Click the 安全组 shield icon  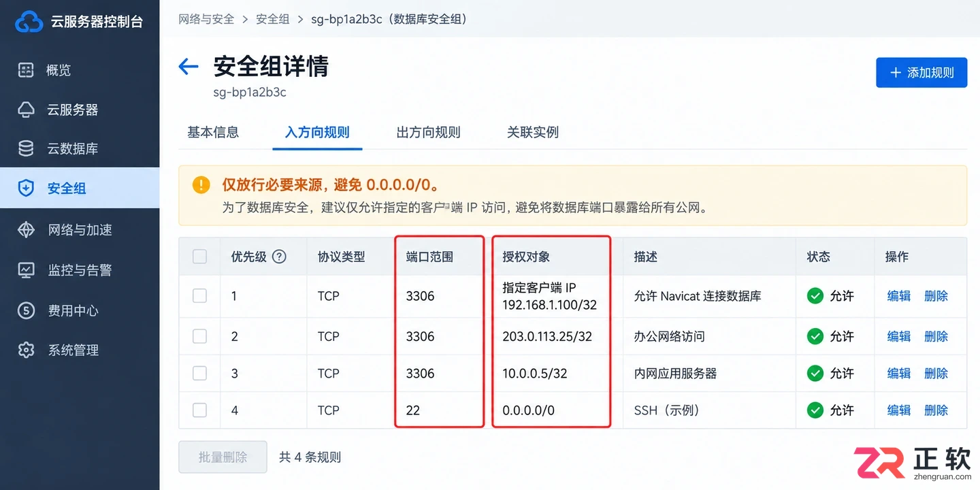tap(26, 189)
